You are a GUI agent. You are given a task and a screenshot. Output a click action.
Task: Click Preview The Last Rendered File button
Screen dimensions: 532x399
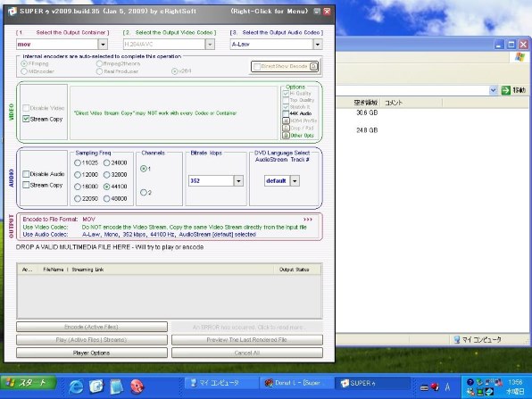click(247, 339)
